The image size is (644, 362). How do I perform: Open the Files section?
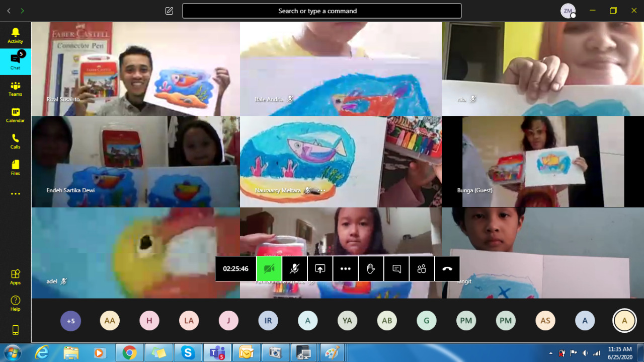point(15,167)
